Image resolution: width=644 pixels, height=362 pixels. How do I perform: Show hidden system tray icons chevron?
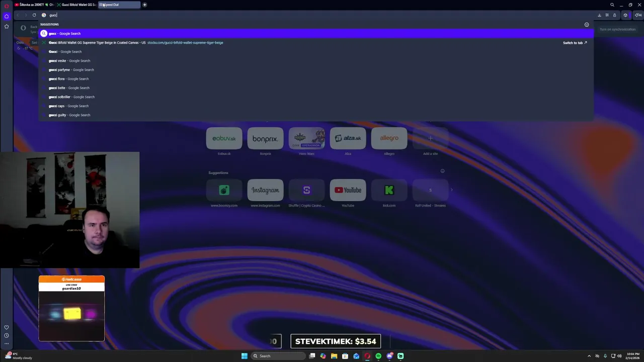pyautogui.click(x=589, y=356)
